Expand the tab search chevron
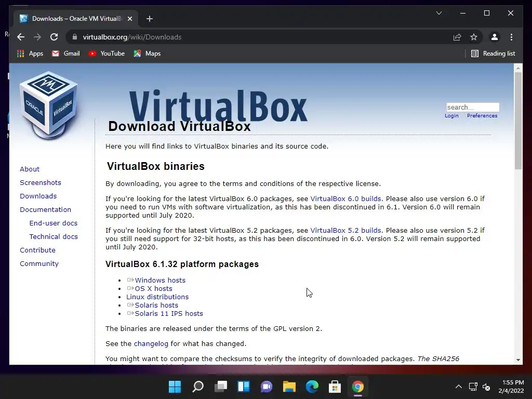The width and height of the screenshot is (532, 399). [x=438, y=13]
